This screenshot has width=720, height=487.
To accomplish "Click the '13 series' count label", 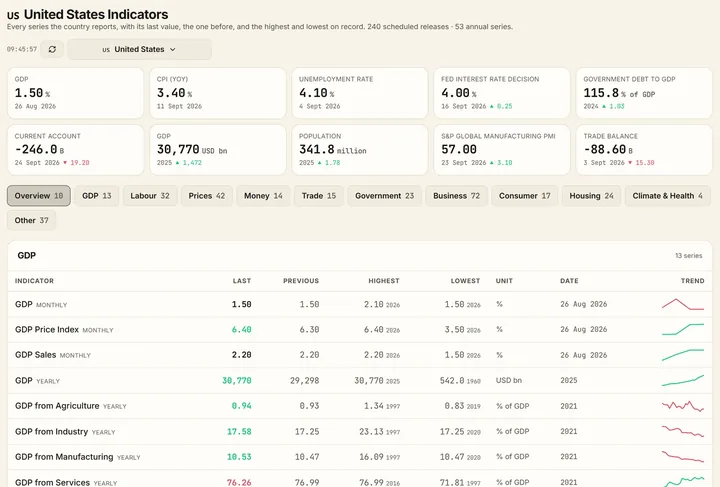I will point(688,256).
